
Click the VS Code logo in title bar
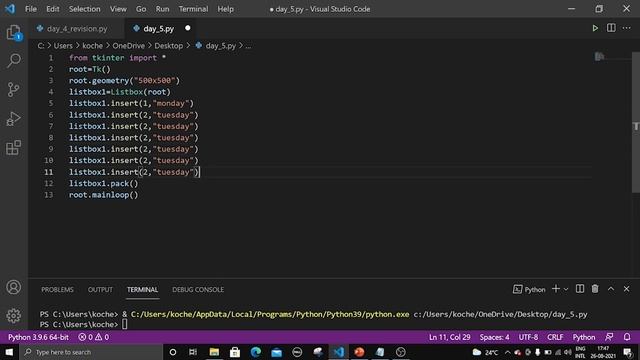10,9
